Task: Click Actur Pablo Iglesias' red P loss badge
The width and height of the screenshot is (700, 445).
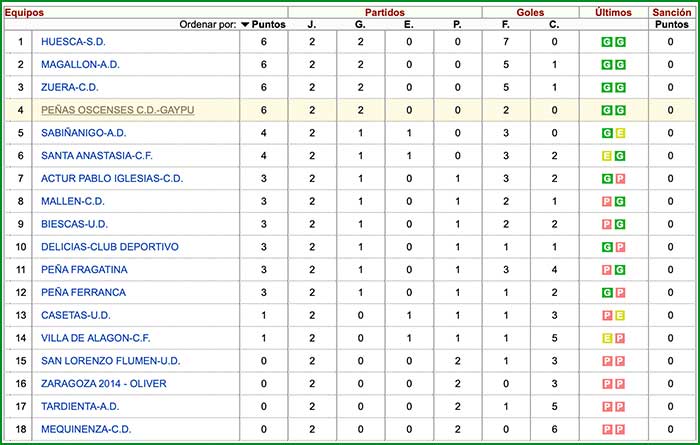Action: [x=620, y=180]
